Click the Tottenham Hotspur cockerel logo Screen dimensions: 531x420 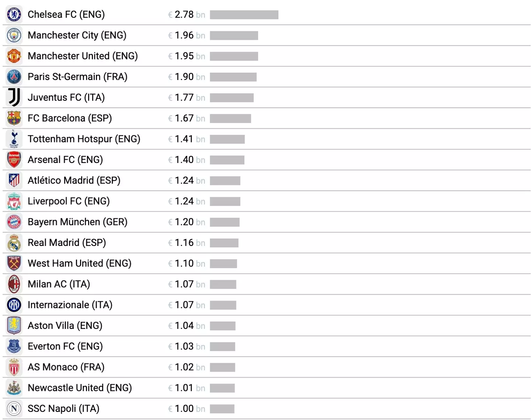14,139
